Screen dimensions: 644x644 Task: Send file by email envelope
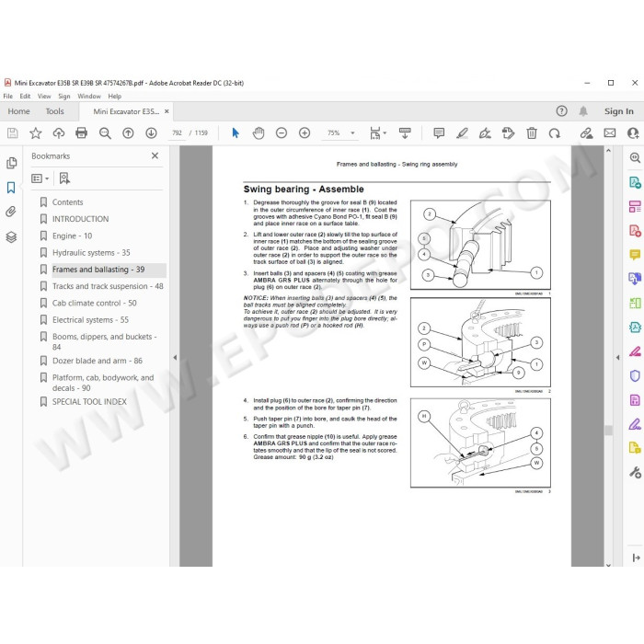[x=609, y=133]
